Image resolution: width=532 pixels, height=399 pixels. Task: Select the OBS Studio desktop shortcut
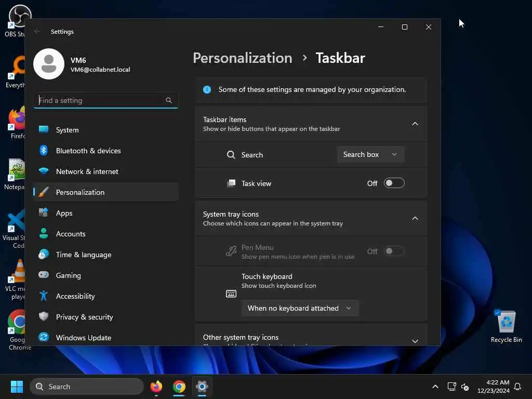click(x=15, y=20)
